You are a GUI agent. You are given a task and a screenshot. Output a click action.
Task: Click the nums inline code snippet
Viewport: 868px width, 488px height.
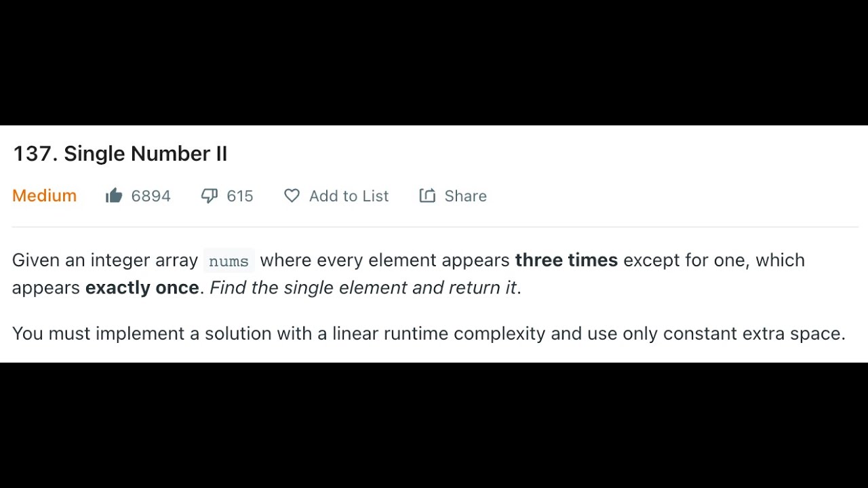[229, 261]
